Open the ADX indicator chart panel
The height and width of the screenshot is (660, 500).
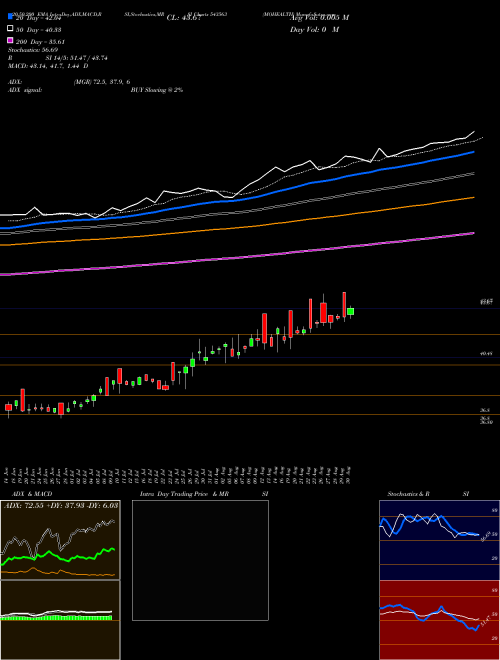tap(60, 540)
